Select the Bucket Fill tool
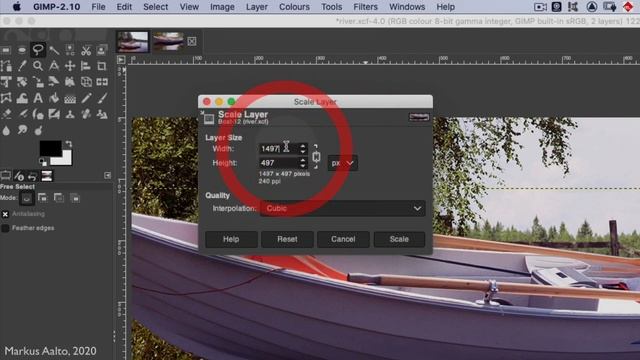 54,98
